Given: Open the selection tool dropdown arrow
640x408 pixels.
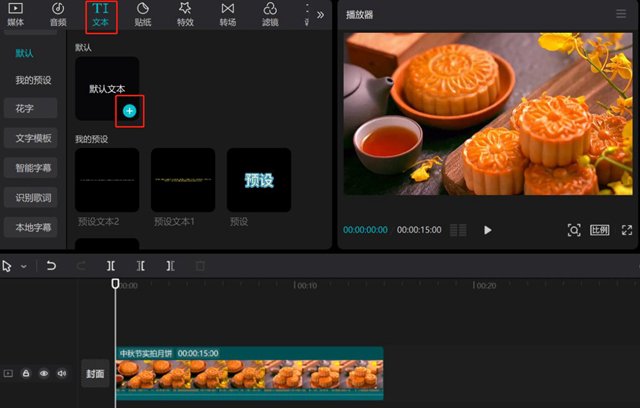Looking at the screenshot, I should [x=24, y=266].
